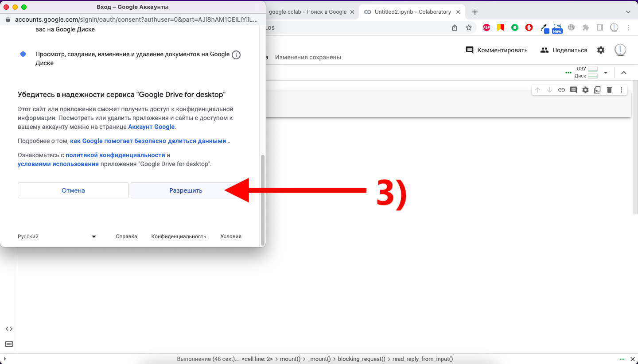The height and width of the screenshot is (364, 638).
Task: Open the Chrome extensions puzzle menu
Action: click(586, 27)
